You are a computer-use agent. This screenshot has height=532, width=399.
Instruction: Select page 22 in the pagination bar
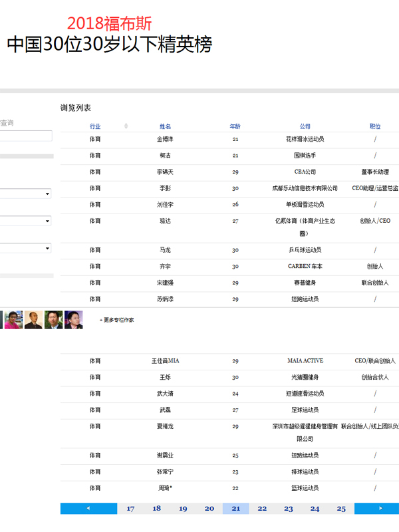pos(262,509)
